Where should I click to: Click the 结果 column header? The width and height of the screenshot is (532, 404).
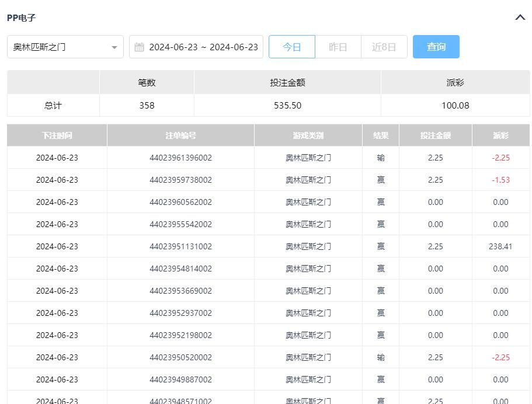(x=381, y=135)
